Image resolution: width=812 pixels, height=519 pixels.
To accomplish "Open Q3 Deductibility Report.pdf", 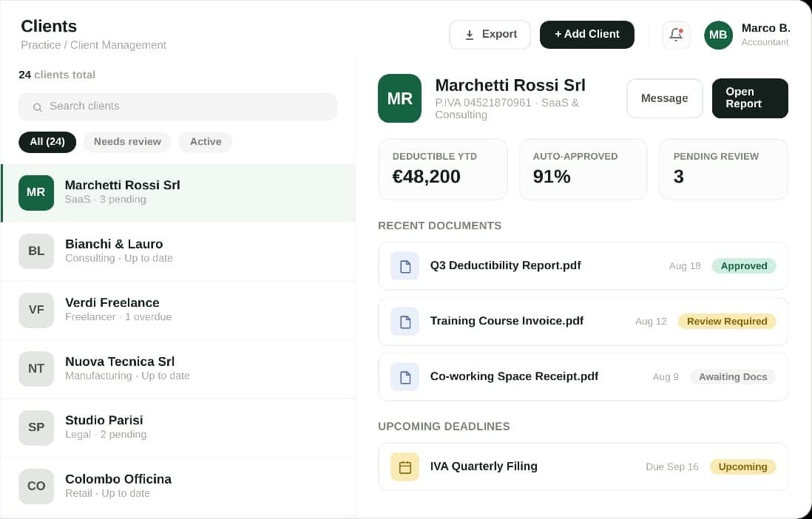I will (x=583, y=266).
